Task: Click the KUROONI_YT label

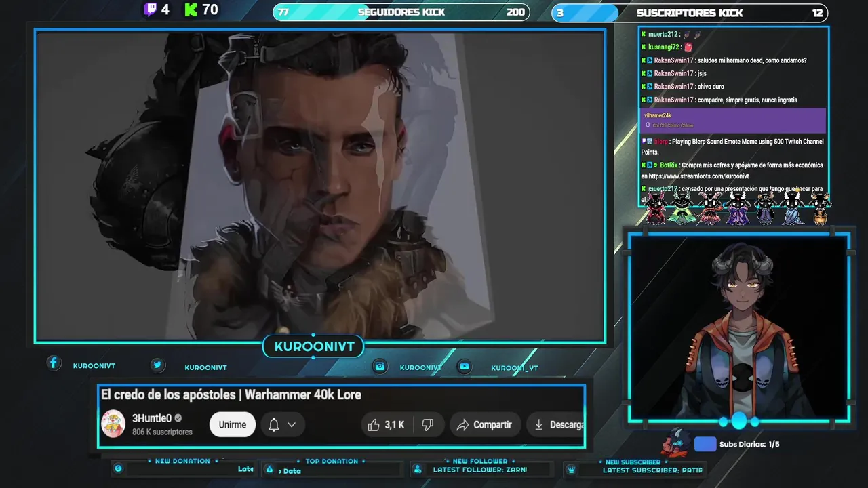Action: pos(515,368)
